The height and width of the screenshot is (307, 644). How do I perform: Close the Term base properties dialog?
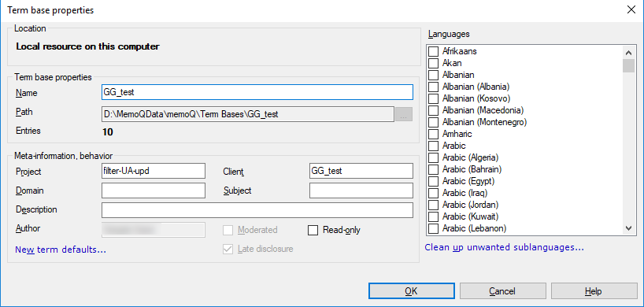[631, 10]
